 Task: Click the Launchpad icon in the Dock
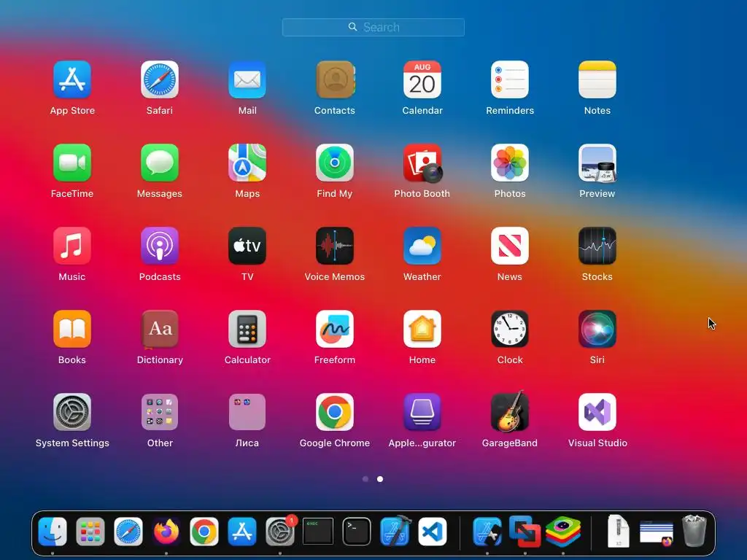click(x=90, y=532)
